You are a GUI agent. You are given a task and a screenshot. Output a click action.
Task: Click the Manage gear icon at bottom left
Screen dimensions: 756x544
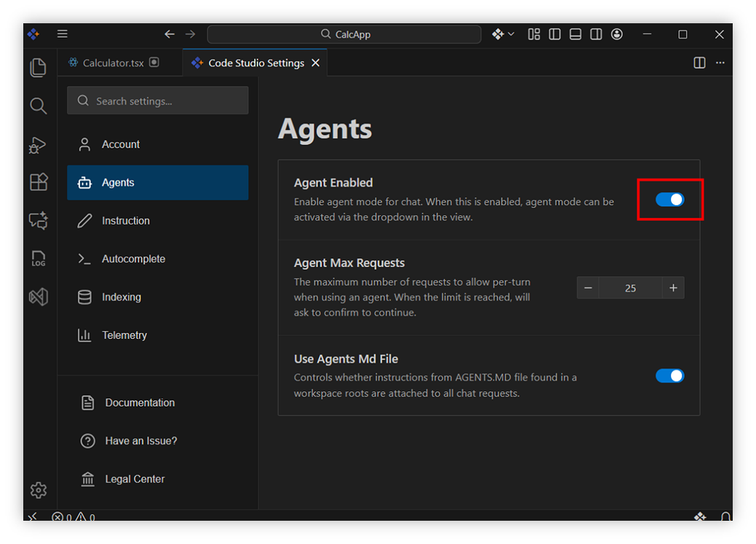click(x=38, y=490)
